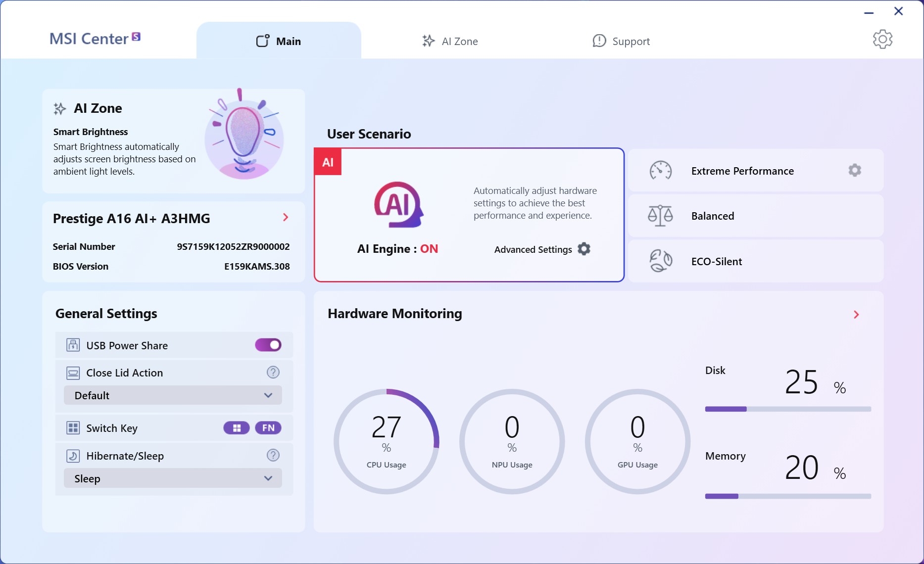
Task: Click the Balanced scales icon
Action: [661, 216]
